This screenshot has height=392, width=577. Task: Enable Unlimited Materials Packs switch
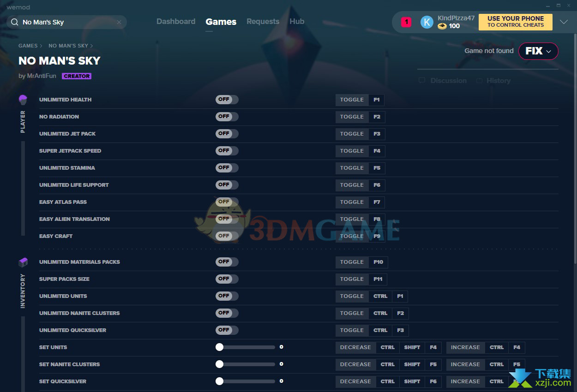click(x=227, y=262)
